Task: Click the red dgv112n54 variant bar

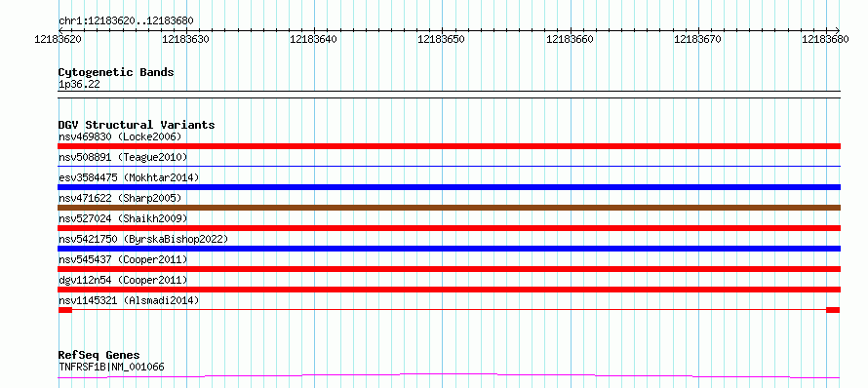Action: click(449, 290)
